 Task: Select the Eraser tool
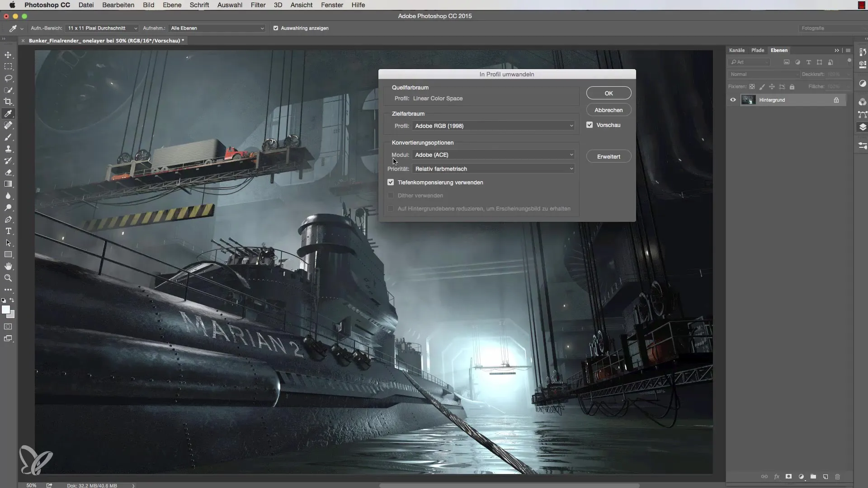(x=8, y=172)
